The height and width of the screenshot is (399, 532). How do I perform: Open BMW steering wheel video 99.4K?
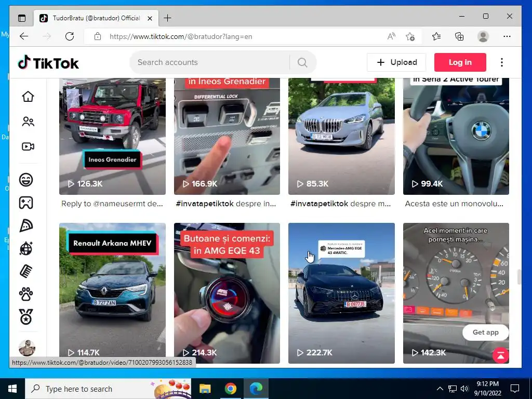(x=456, y=137)
